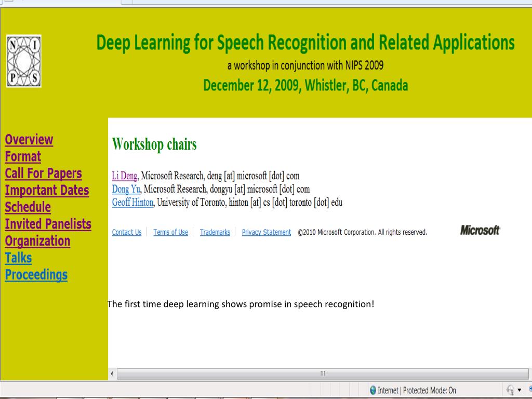This screenshot has height=399, width=532.
Task: Click the 'Workshop chairs' heading
Action: [x=154, y=144]
